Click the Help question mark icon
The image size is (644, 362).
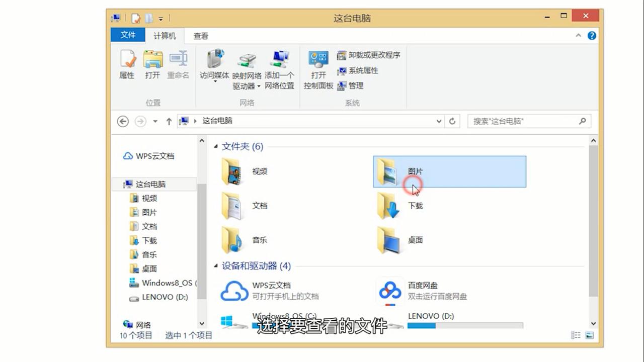click(592, 36)
